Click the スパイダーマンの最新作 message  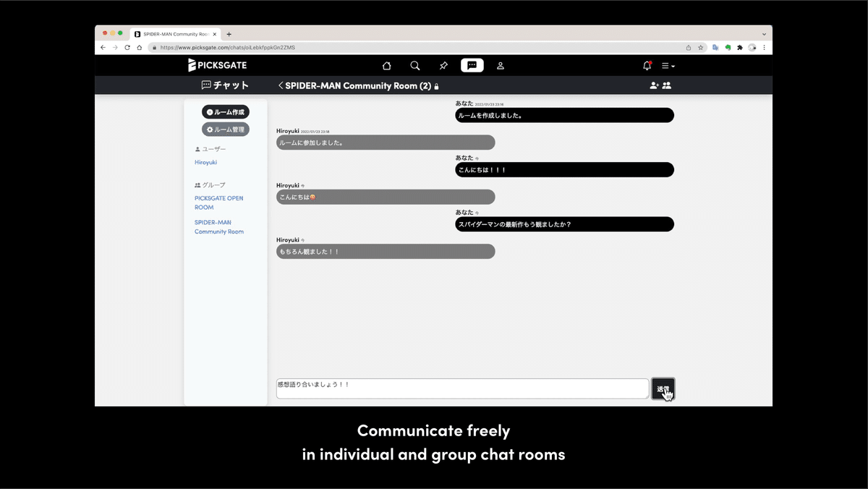click(x=564, y=224)
